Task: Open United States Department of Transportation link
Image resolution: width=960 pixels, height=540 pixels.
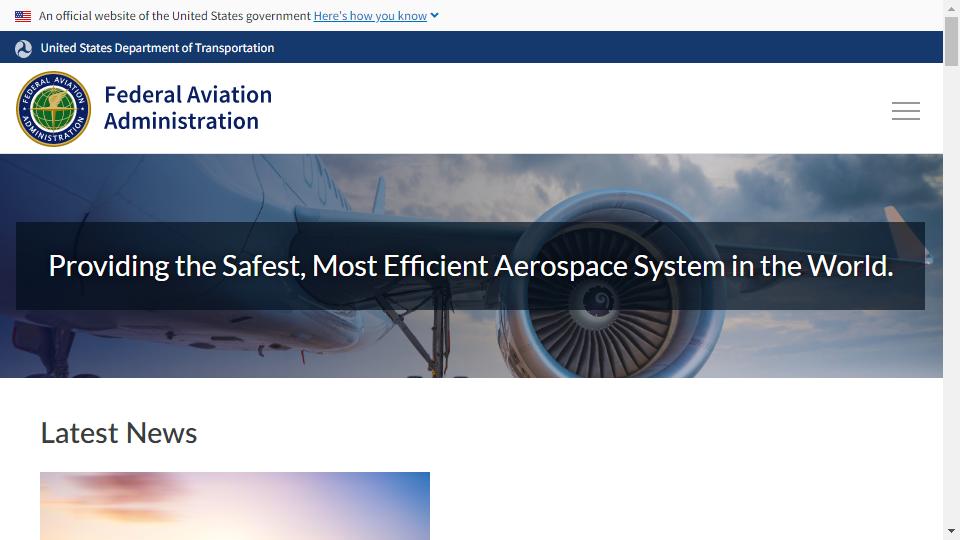Action: click(157, 48)
